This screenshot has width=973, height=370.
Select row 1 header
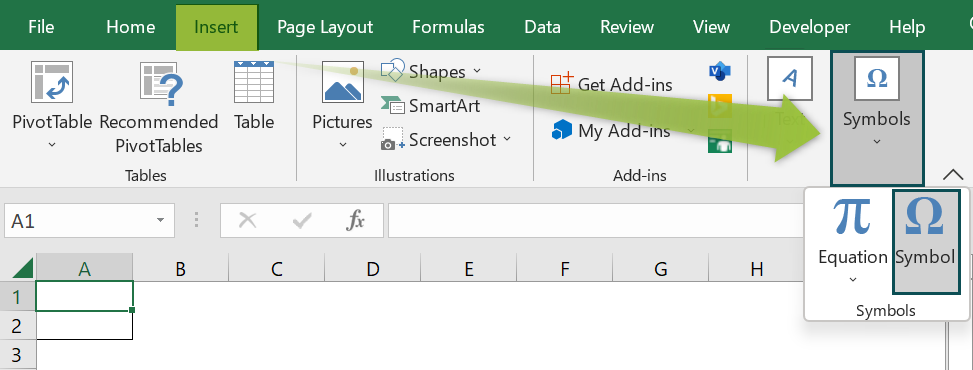click(x=18, y=297)
